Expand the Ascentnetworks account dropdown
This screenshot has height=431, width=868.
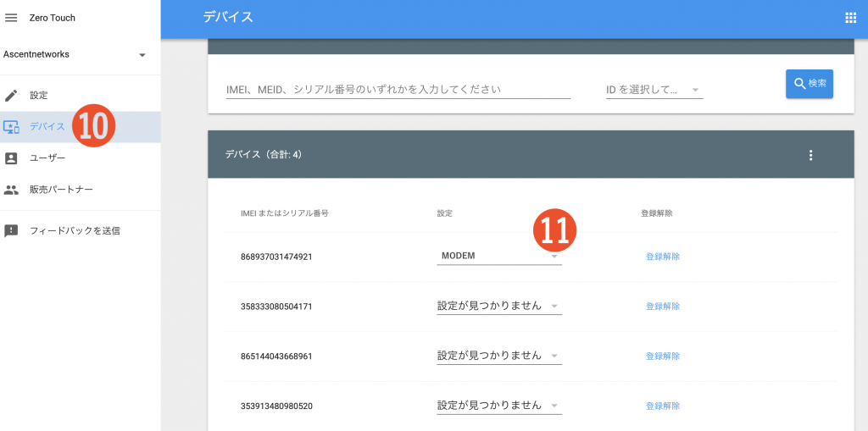tap(142, 55)
